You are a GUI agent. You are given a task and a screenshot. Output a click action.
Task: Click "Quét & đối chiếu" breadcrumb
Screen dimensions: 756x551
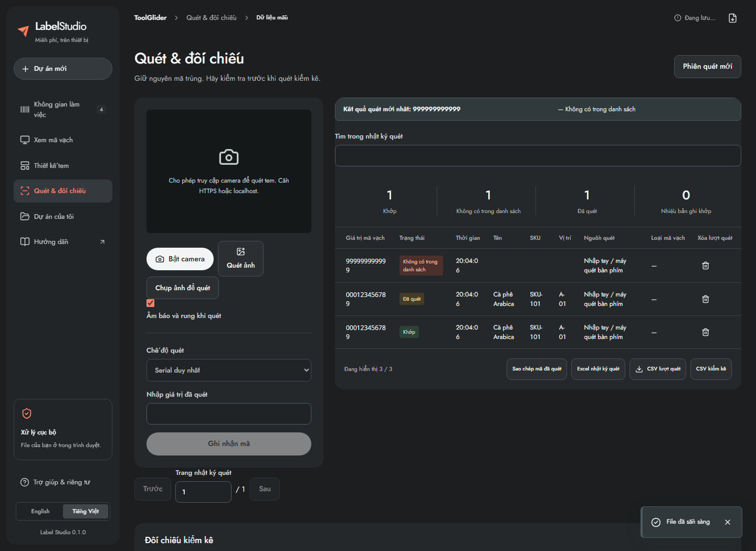212,18
